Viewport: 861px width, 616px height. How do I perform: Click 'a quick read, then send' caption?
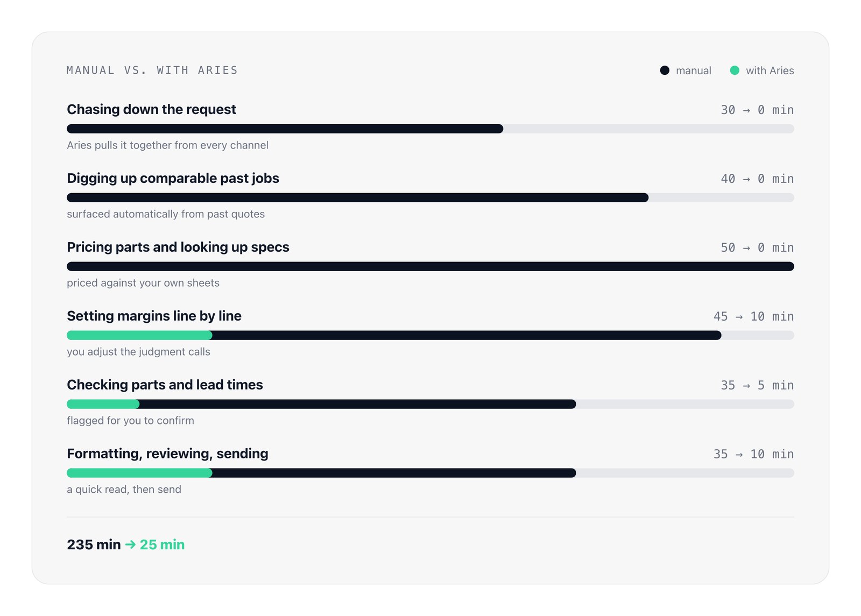tap(124, 490)
